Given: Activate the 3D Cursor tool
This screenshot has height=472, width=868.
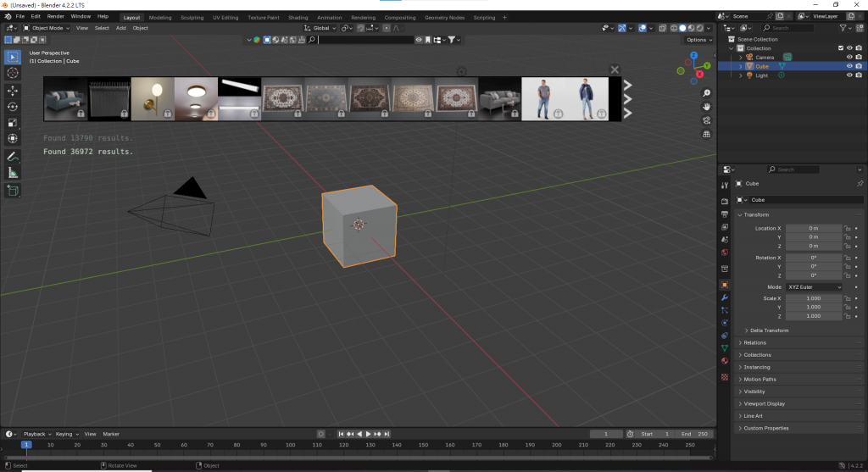Looking at the screenshot, I should pos(13,73).
